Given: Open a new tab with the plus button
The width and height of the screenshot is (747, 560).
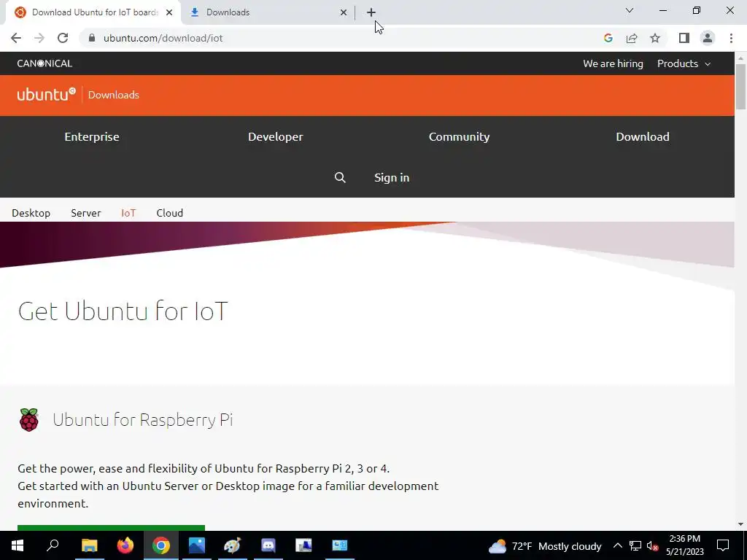Looking at the screenshot, I should pyautogui.click(x=371, y=12).
